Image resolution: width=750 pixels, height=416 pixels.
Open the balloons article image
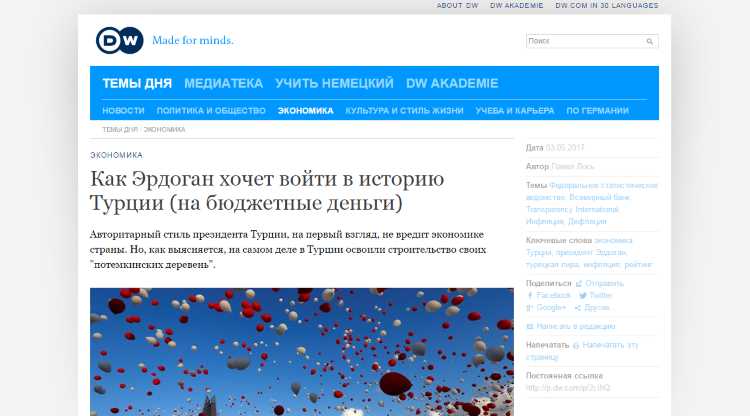(301, 352)
